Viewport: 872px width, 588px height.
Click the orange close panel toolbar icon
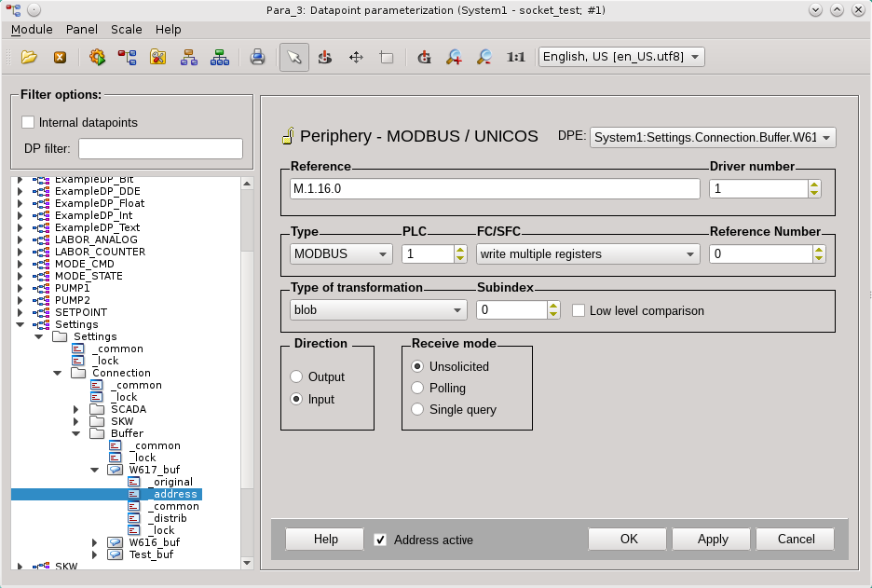coord(60,57)
